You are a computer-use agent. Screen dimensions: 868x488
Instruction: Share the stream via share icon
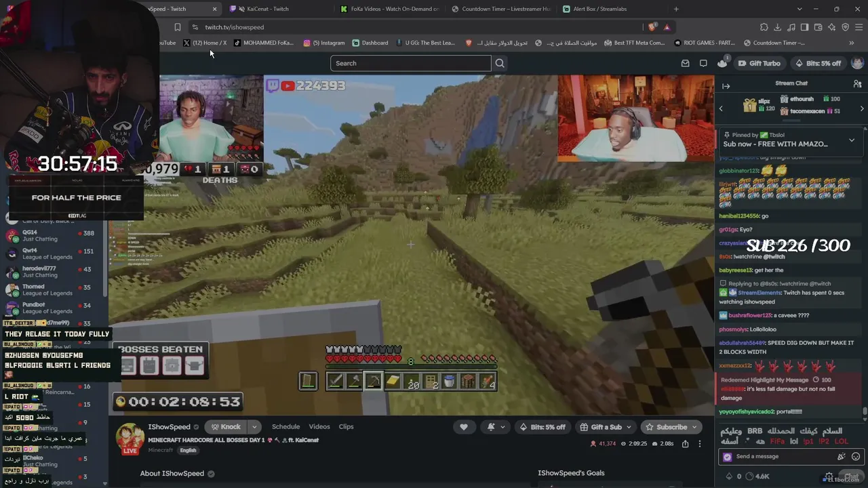tap(685, 443)
